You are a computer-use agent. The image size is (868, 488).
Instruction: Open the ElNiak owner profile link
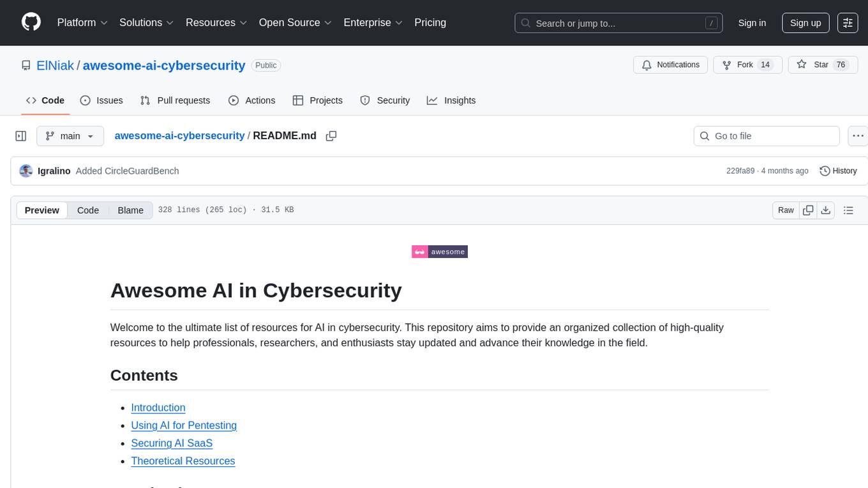point(56,65)
